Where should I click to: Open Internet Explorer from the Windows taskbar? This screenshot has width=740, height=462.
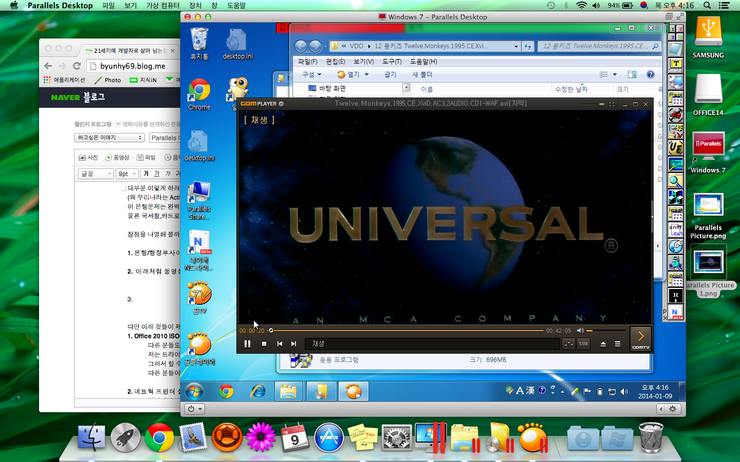point(258,391)
